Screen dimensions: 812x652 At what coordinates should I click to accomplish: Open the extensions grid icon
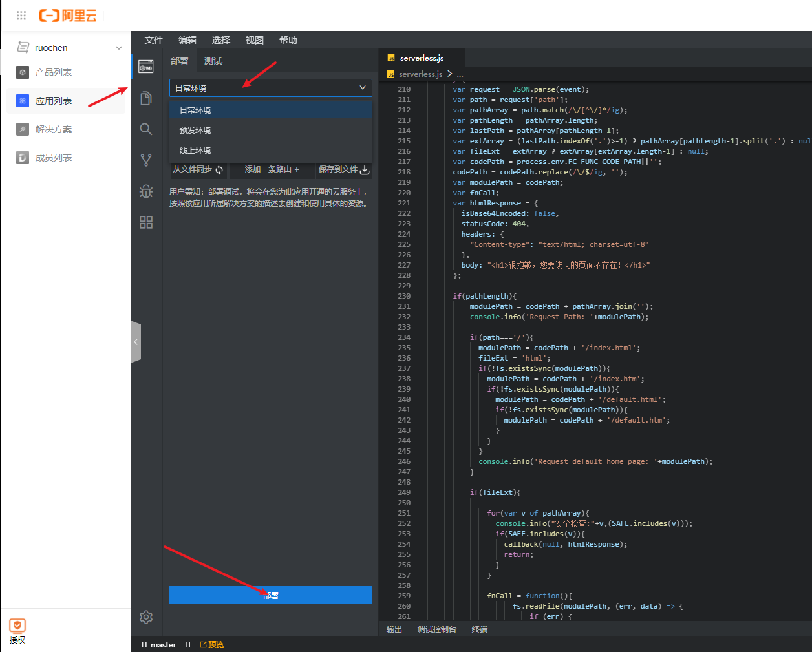click(146, 222)
